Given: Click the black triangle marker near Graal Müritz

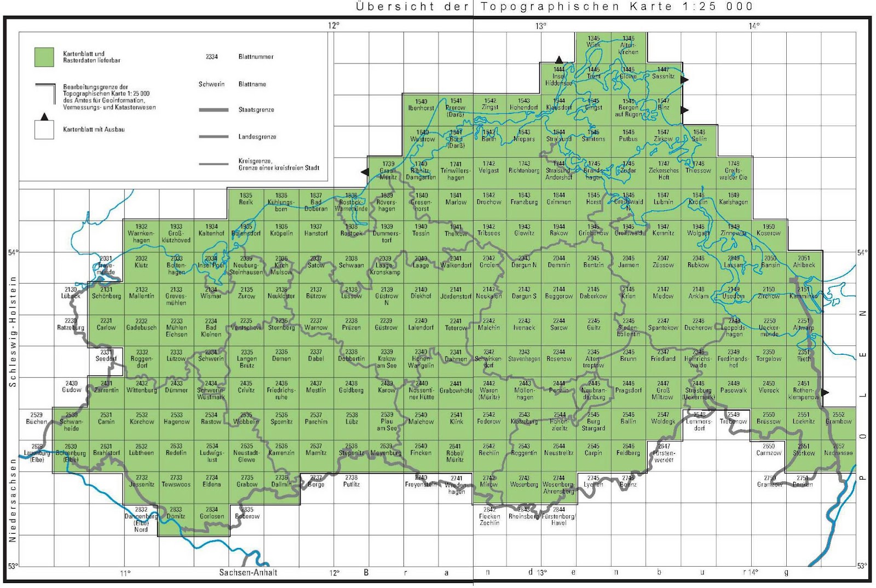Looking at the screenshot, I should pyautogui.click(x=366, y=171).
